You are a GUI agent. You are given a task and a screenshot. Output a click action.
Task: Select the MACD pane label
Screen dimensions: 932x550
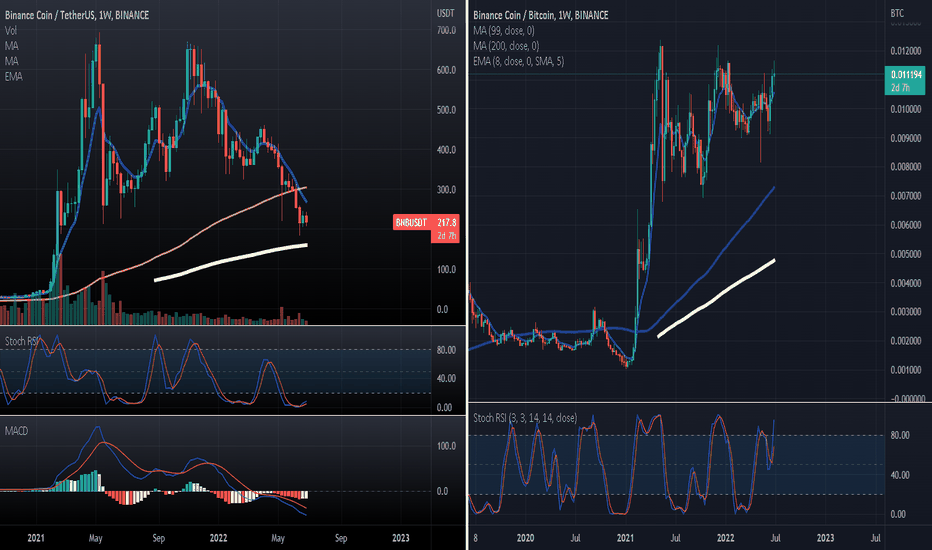[x=16, y=430]
